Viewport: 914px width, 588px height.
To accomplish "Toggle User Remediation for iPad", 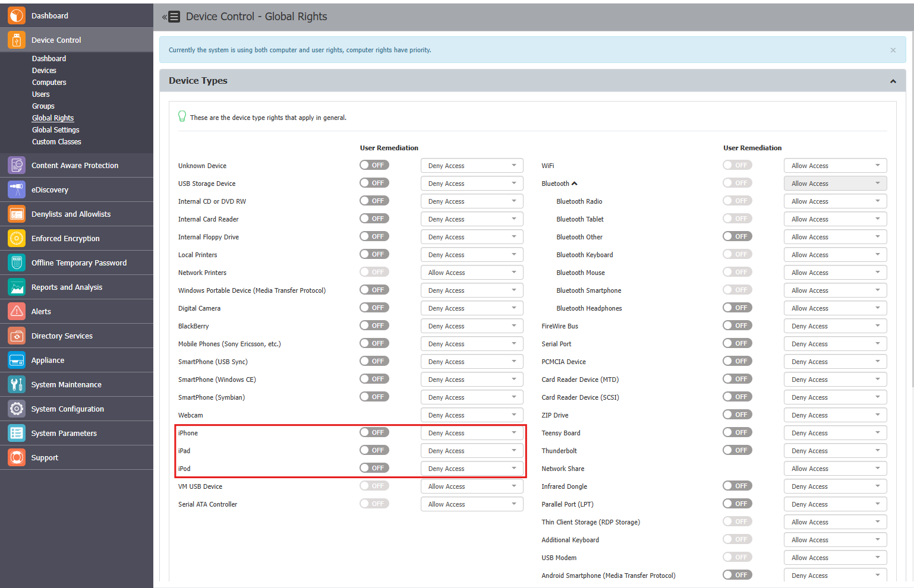I will click(374, 450).
